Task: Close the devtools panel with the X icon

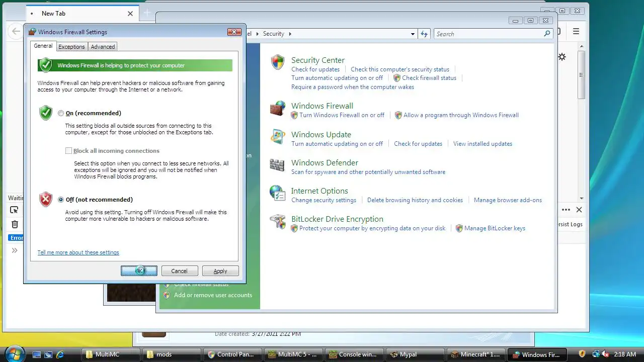Action: (579, 210)
